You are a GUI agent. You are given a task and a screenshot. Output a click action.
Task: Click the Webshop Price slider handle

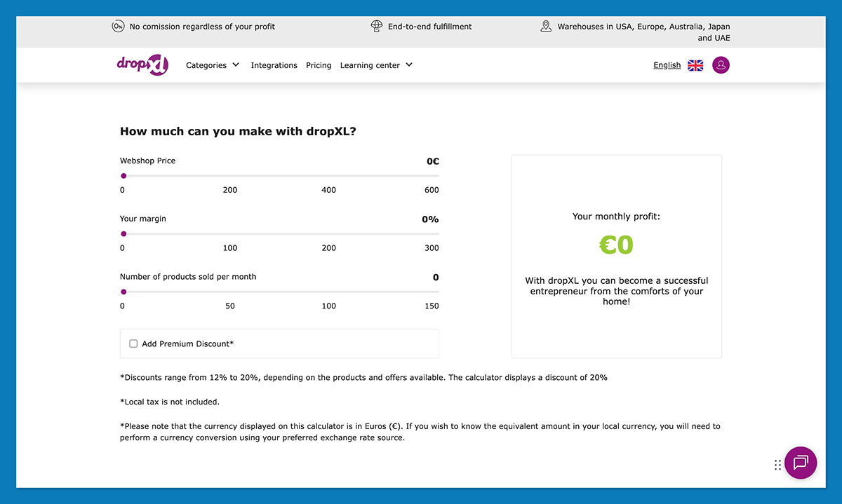tap(123, 176)
